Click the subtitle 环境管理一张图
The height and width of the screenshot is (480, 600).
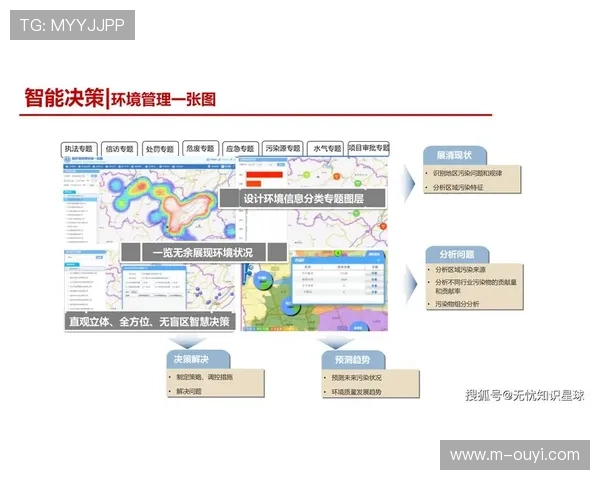click(163, 100)
